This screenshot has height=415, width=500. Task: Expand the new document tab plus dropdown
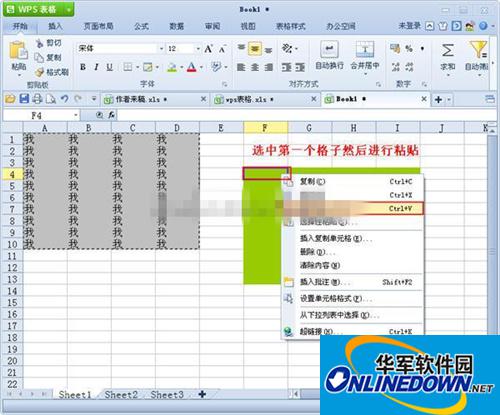[x=449, y=100]
